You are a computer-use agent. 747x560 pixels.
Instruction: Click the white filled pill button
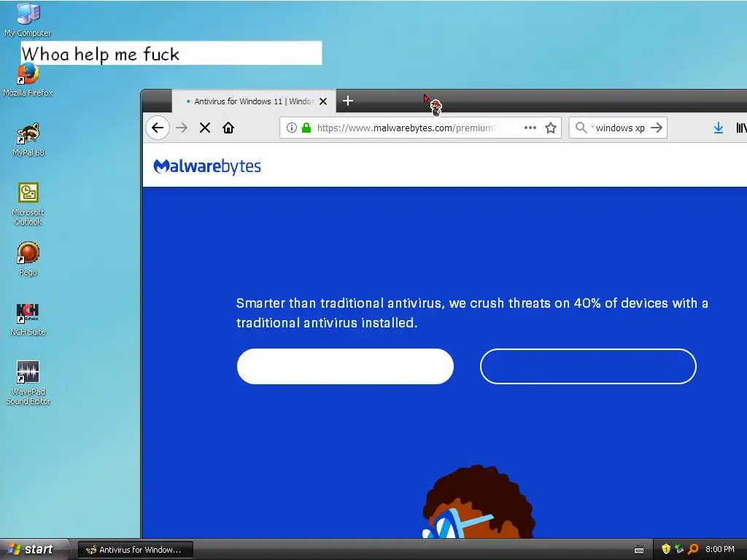(345, 366)
